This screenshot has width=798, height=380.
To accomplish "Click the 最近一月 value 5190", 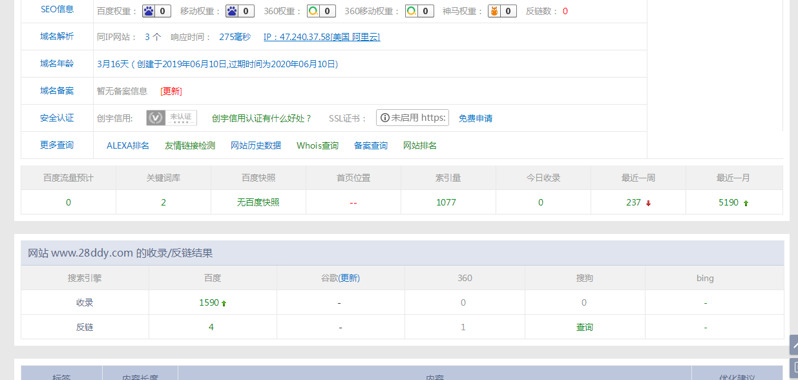I will [x=728, y=202].
